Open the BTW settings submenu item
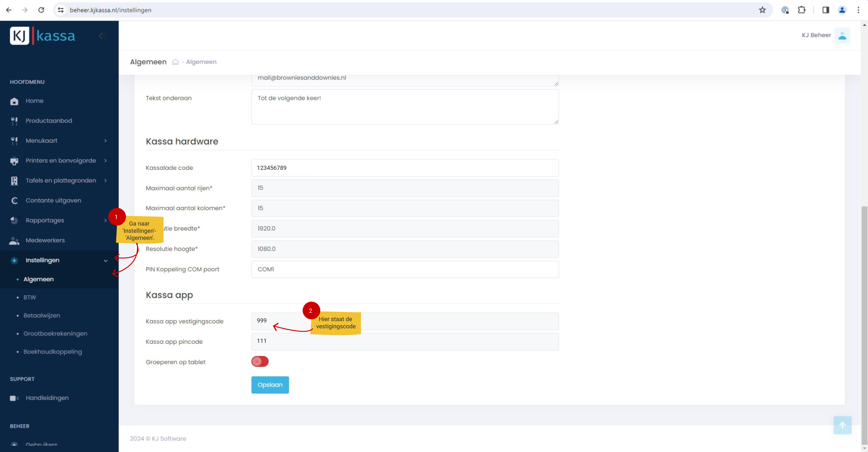868x452 pixels. [x=30, y=297]
